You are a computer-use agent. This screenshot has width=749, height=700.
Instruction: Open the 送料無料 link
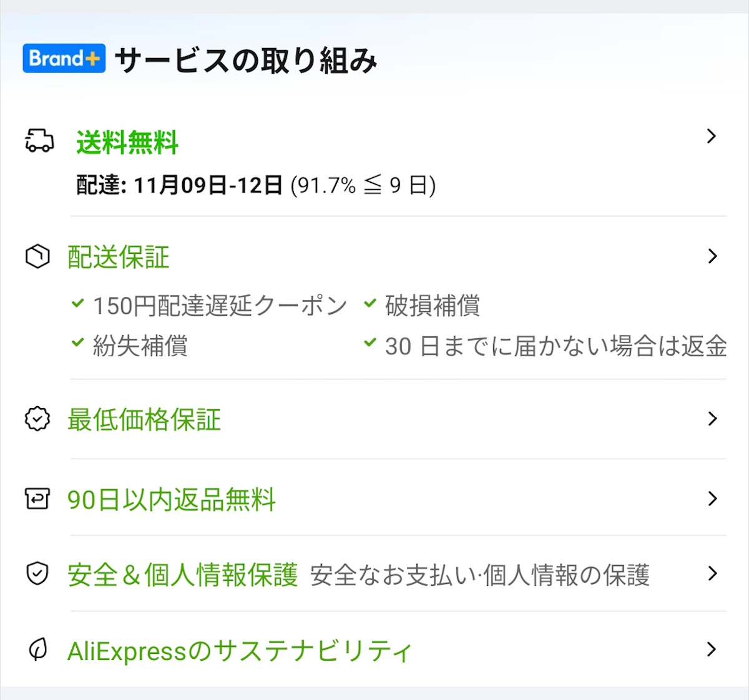127,142
